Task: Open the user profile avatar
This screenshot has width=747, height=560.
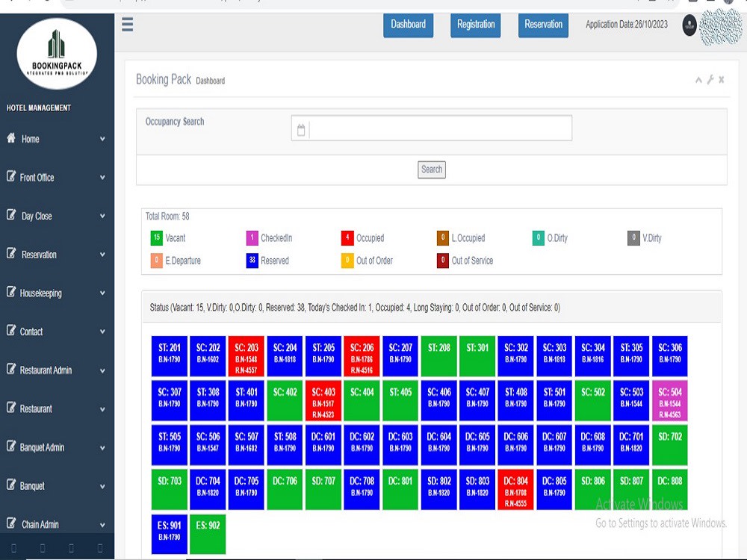Action: pos(689,25)
